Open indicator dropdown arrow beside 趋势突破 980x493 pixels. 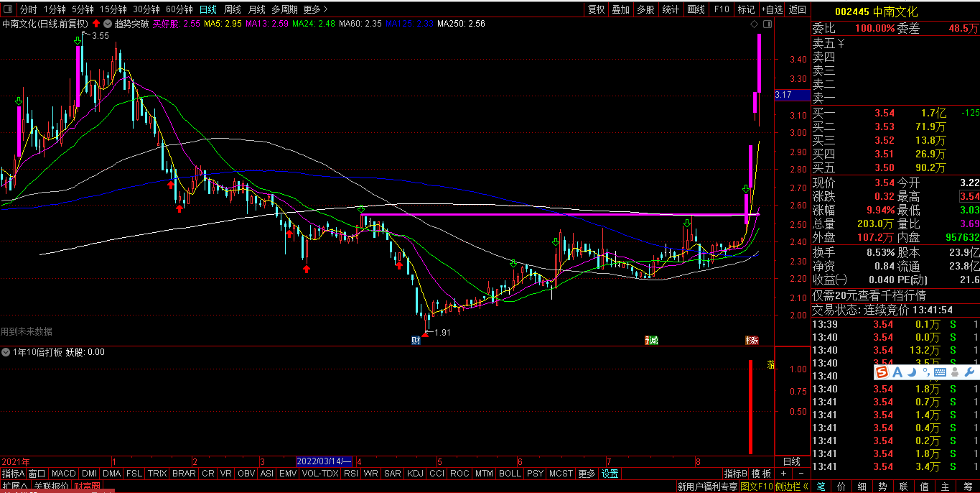[x=108, y=24]
